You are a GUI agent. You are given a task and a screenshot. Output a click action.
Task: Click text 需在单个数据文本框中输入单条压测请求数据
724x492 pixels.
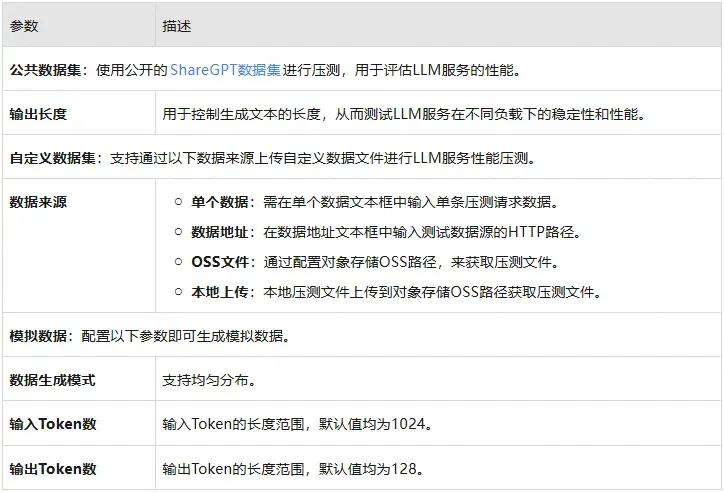(410, 202)
